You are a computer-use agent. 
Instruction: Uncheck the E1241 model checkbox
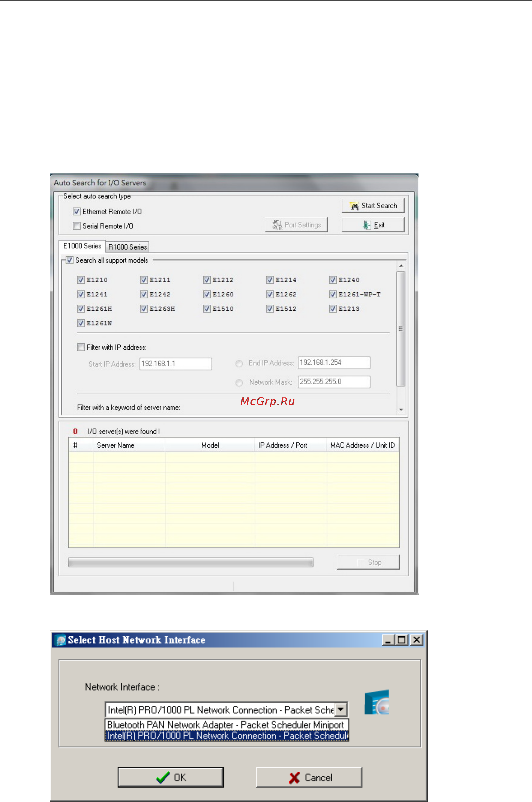coord(81,294)
